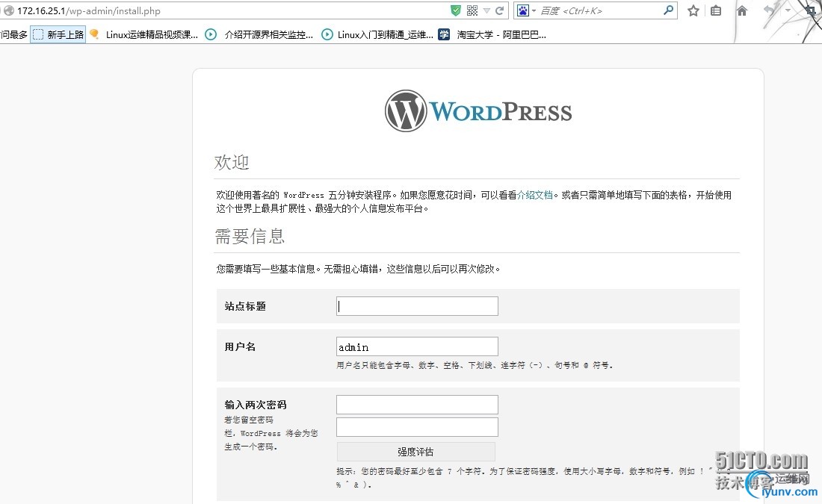Image resolution: width=822 pixels, height=504 pixels.
Task: Click the Linux入门到精通 bookmark play icon
Action: (x=327, y=34)
